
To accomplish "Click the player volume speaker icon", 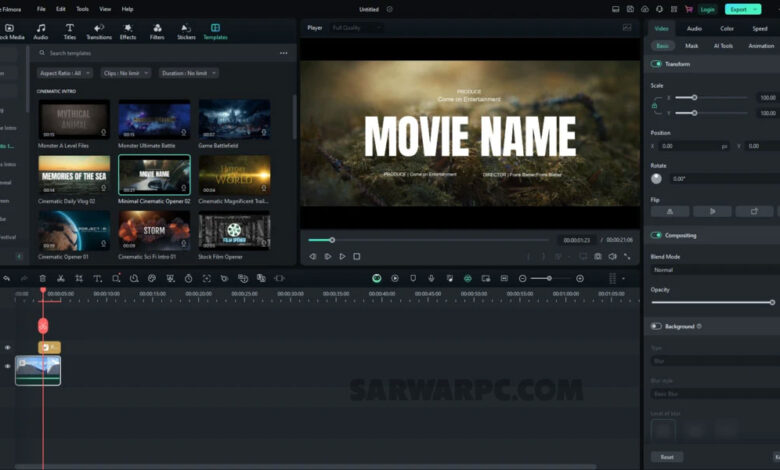I will (x=613, y=256).
